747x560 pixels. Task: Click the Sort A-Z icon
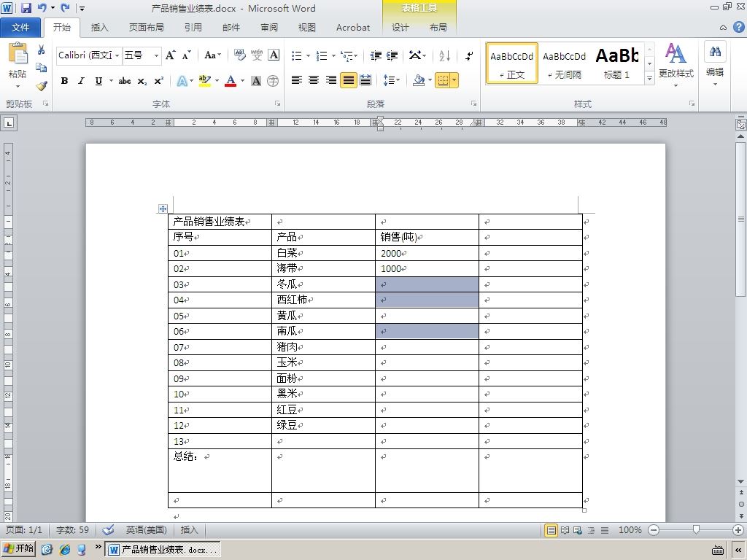[x=444, y=56]
